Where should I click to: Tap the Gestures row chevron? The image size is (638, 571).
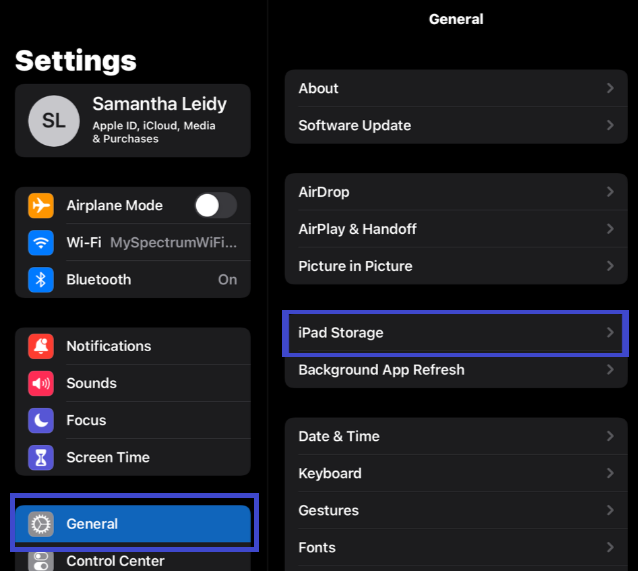coord(610,510)
